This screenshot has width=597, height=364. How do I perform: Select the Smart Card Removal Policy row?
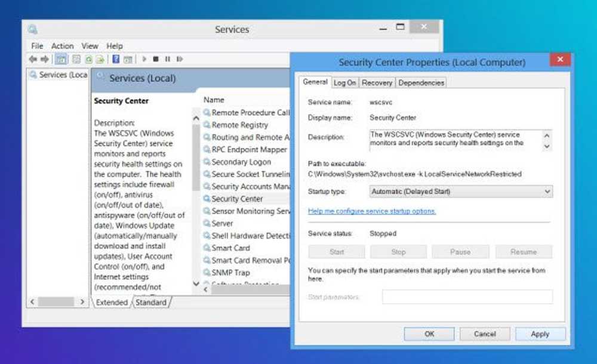246,260
